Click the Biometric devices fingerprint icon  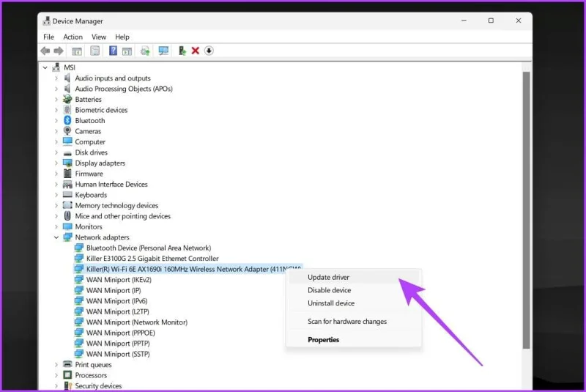(x=67, y=109)
